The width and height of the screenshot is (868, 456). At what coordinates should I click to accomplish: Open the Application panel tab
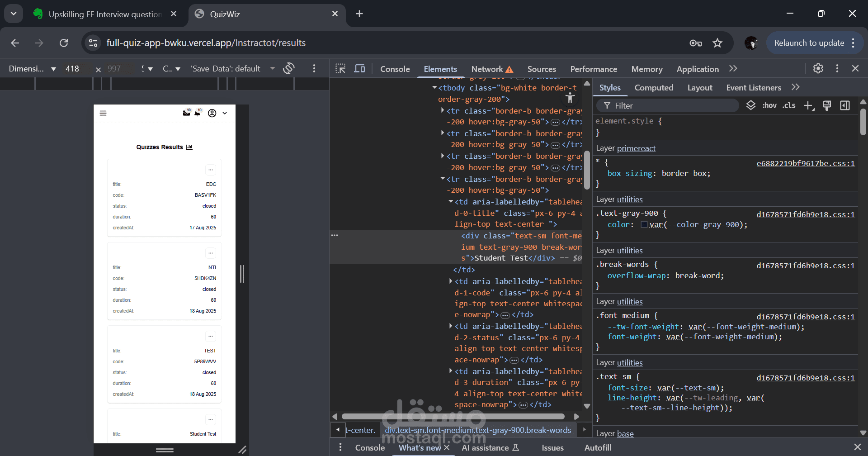698,69
